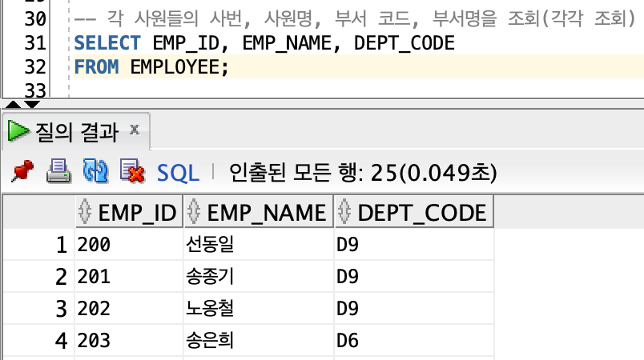
Task: Click the FROM keyword on line 32
Action: (x=96, y=67)
